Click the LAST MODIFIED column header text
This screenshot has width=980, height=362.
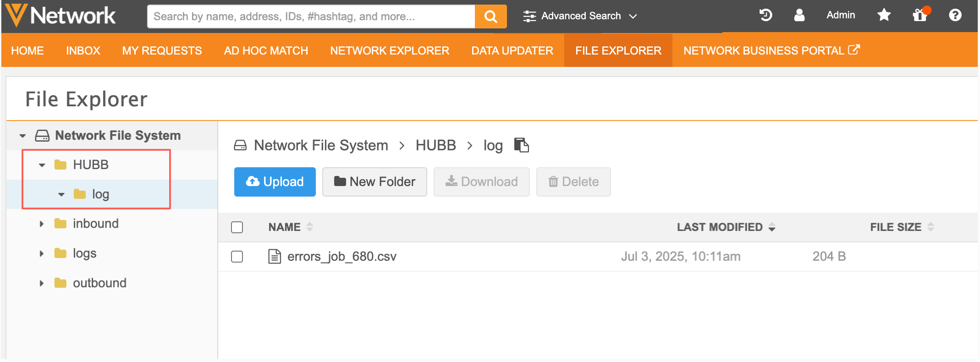(720, 227)
